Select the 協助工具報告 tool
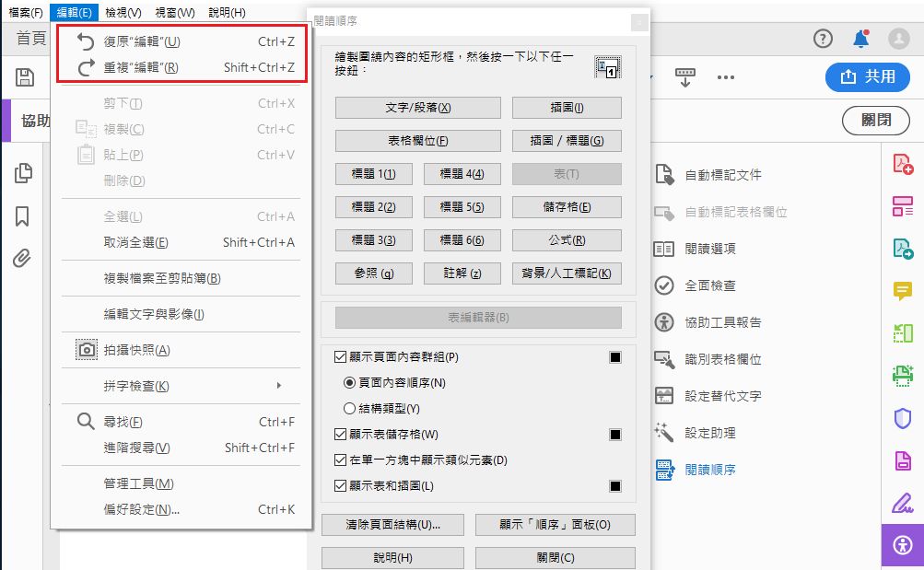The width and height of the screenshot is (924, 570). pyautogui.click(x=719, y=324)
